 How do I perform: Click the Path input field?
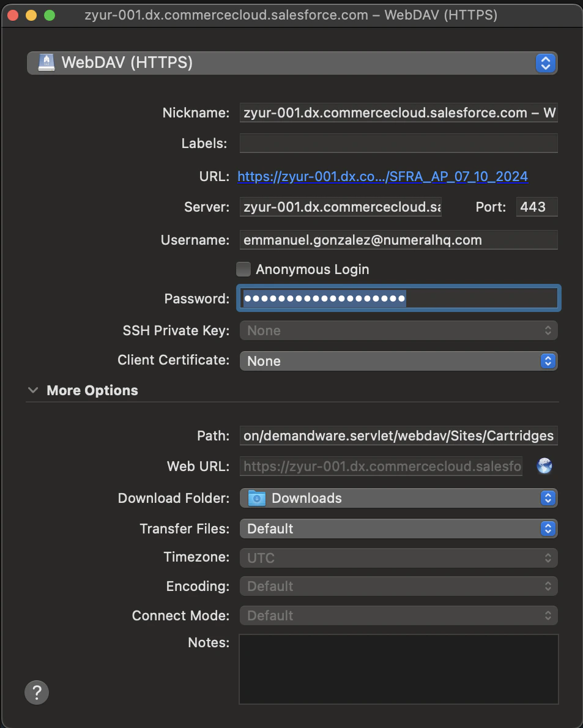click(398, 436)
